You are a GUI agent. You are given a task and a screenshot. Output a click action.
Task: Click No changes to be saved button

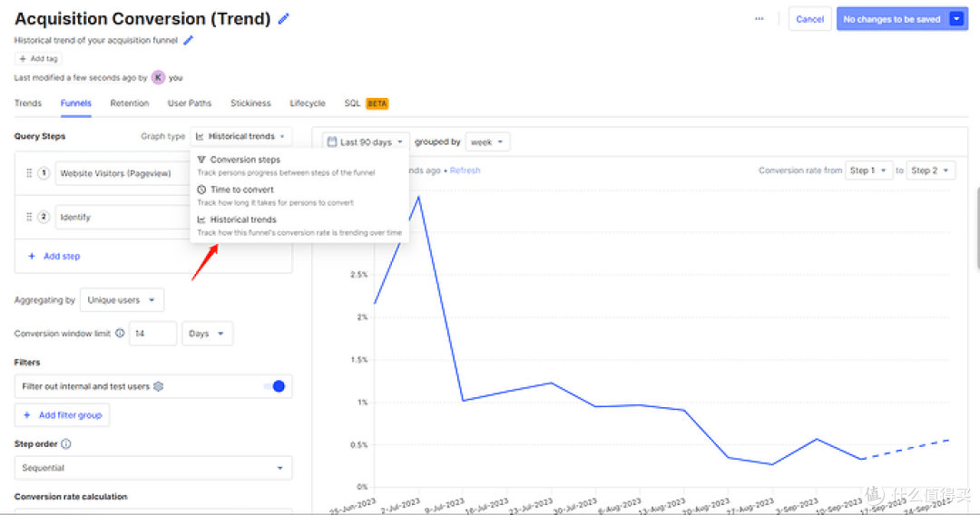coord(891,19)
